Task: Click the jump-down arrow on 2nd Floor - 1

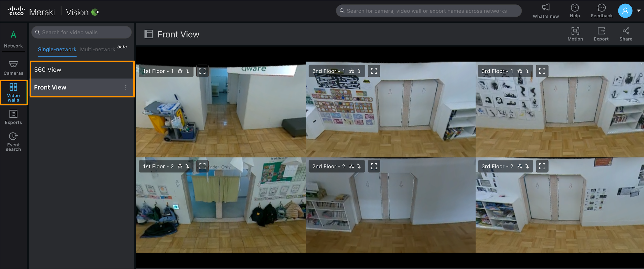Action: tap(359, 71)
